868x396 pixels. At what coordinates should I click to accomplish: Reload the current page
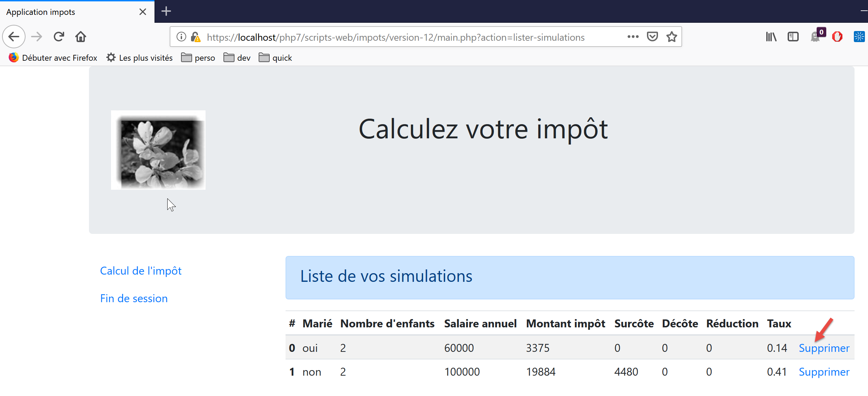(59, 37)
